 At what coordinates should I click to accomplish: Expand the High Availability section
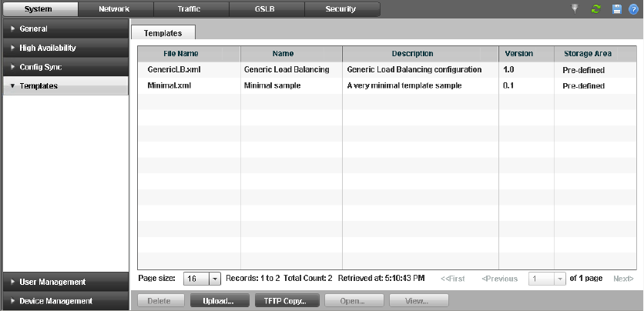point(64,48)
